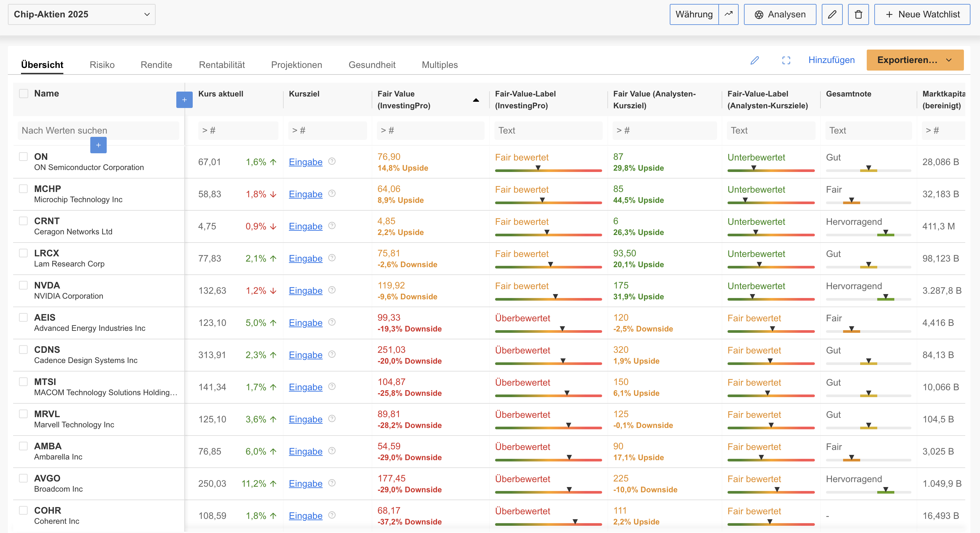Viewport: 980px width, 533px height.
Task: Check the CDNS Cadence Design checkbox
Action: (x=24, y=349)
